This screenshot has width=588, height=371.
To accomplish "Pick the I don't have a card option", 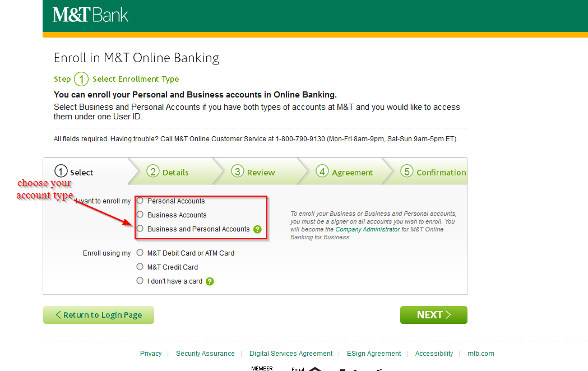I will tap(140, 280).
